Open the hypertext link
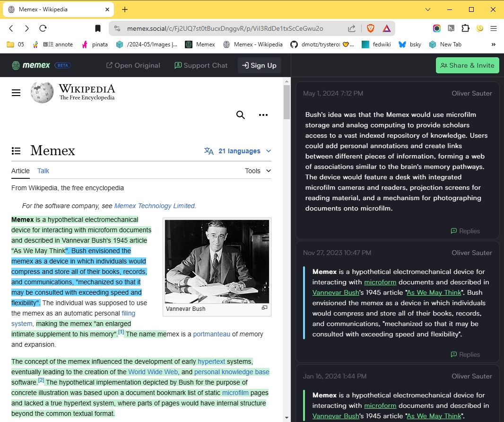 (x=211, y=361)
